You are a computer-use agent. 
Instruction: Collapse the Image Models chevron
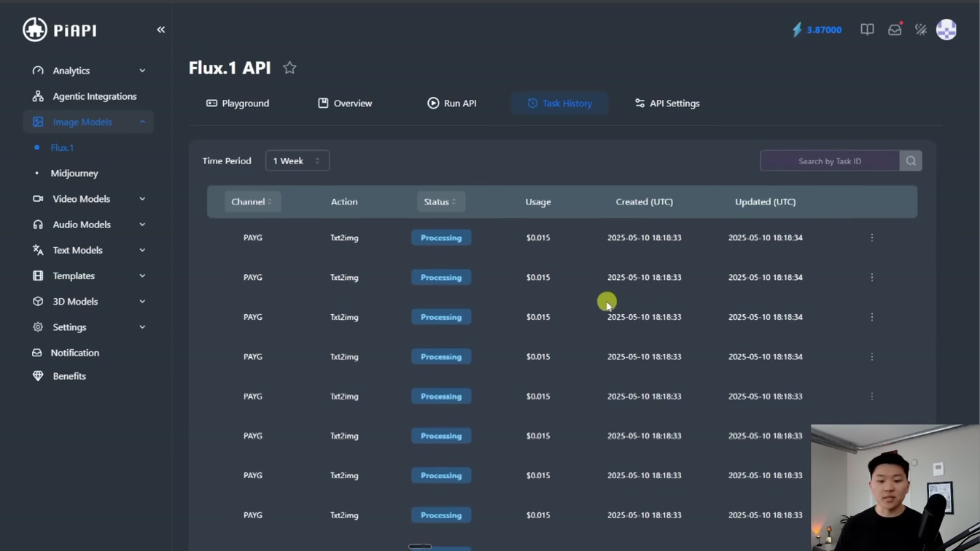(x=142, y=122)
